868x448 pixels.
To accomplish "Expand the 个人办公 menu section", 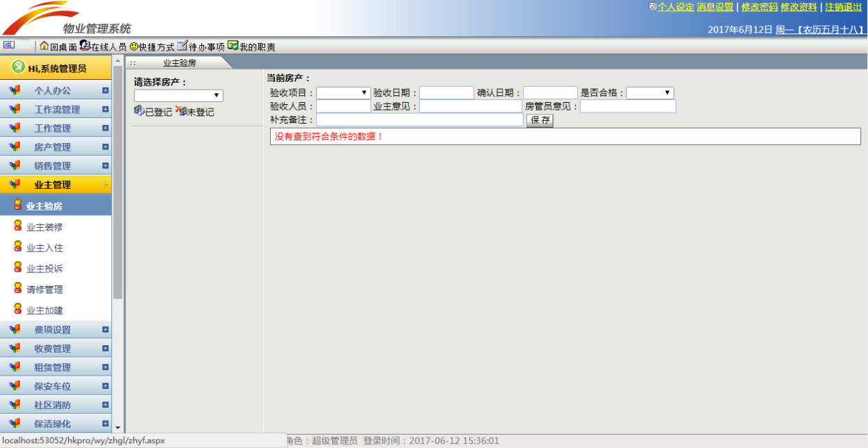I will pyautogui.click(x=53, y=90).
